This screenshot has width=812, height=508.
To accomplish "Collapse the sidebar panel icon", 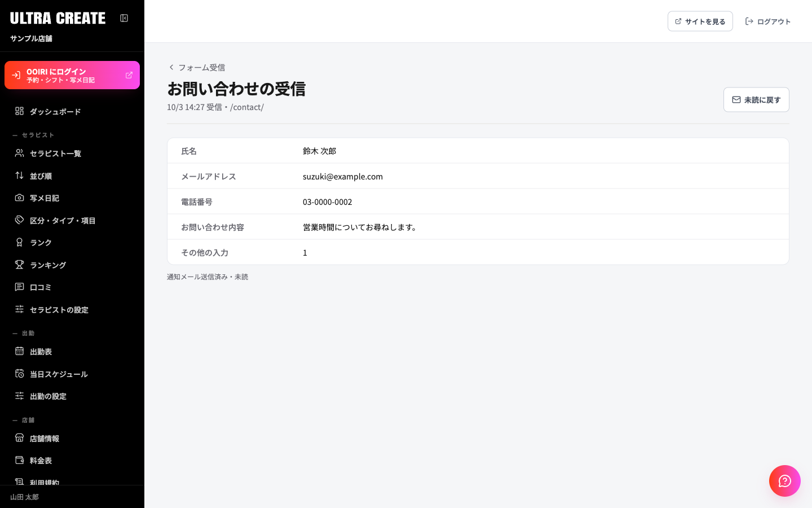I will coord(124,18).
